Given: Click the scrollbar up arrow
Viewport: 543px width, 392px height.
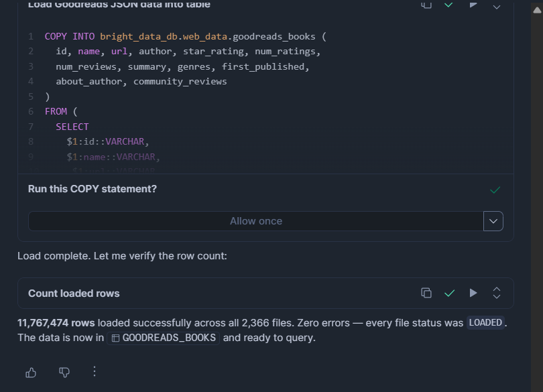Looking at the screenshot, I should (537, 10).
